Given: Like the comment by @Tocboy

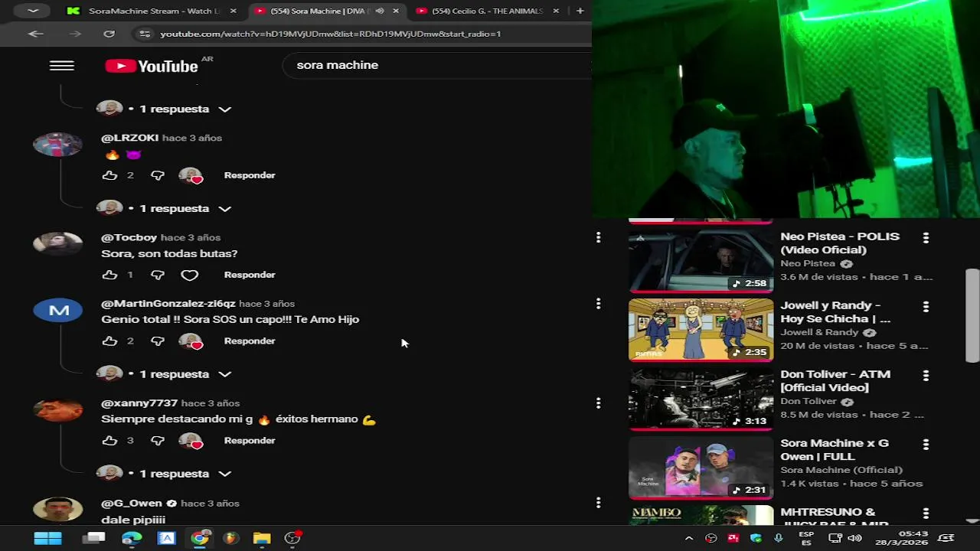Looking at the screenshot, I should (x=109, y=275).
